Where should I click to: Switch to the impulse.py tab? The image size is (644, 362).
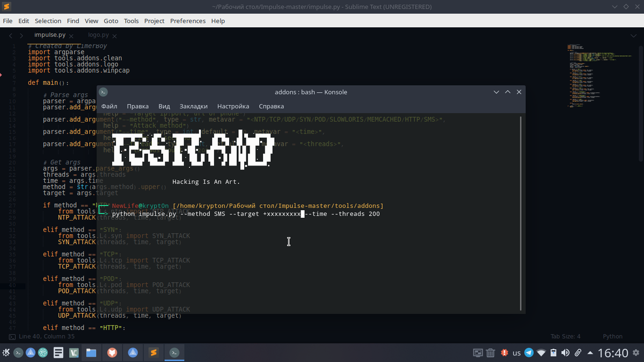pos(50,35)
